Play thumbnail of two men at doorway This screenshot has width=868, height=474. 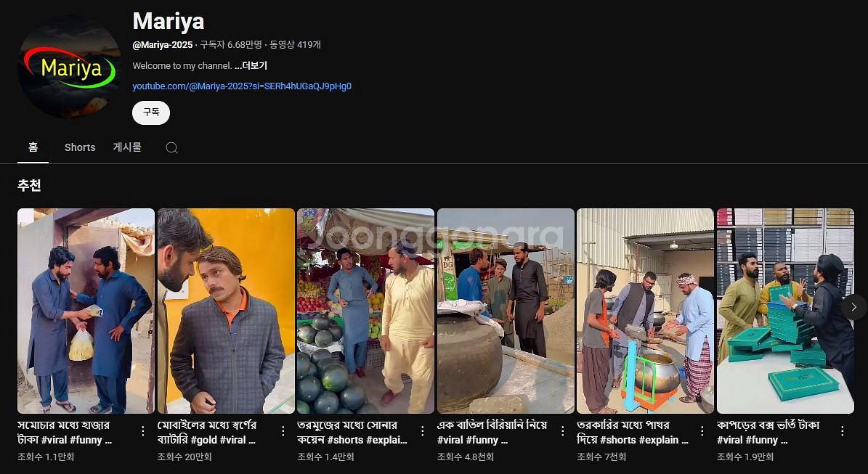[x=86, y=311]
